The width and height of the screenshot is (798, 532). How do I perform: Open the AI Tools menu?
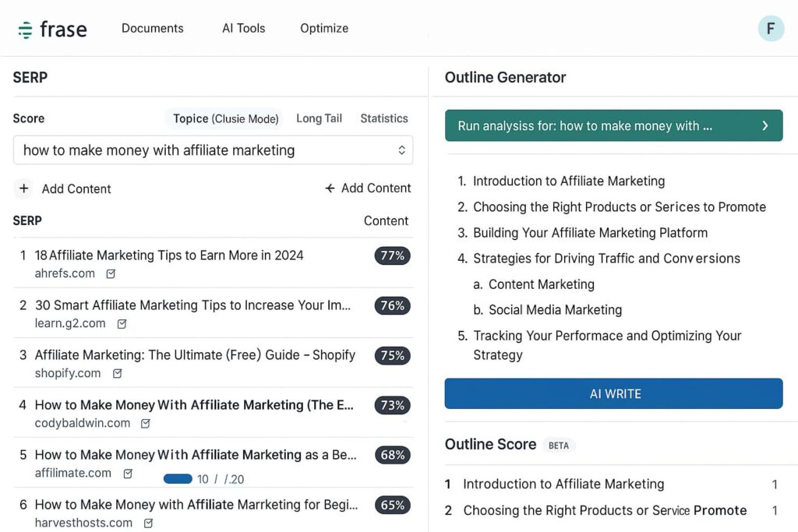243,28
